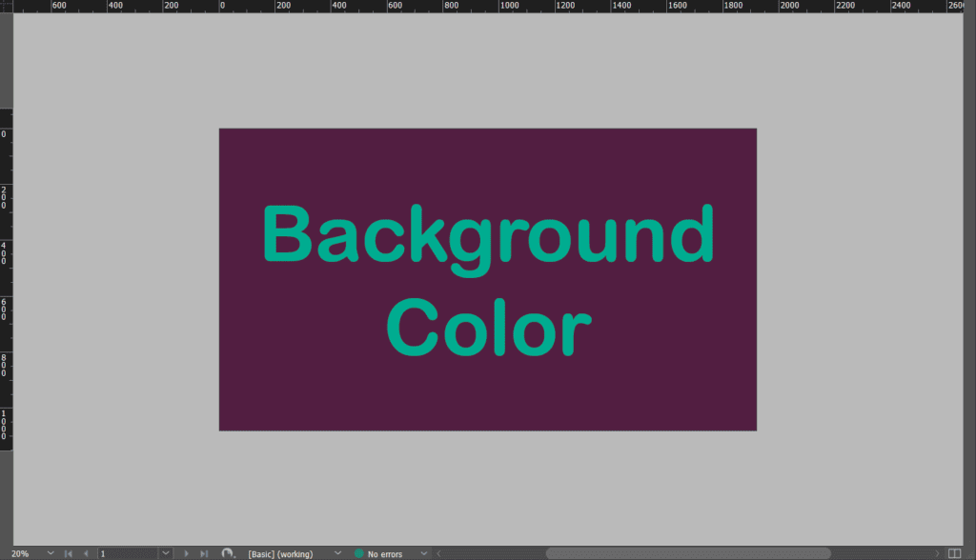Click the ruler origin corner box
Screen dimensions: 976x560
pos(6,6)
